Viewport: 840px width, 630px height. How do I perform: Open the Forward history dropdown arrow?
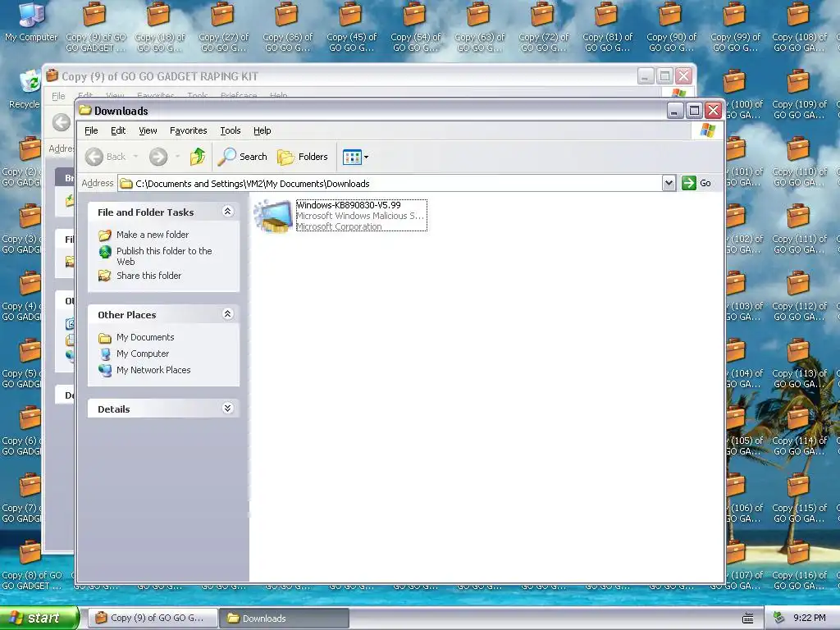pyautogui.click(x=177, y=157)
